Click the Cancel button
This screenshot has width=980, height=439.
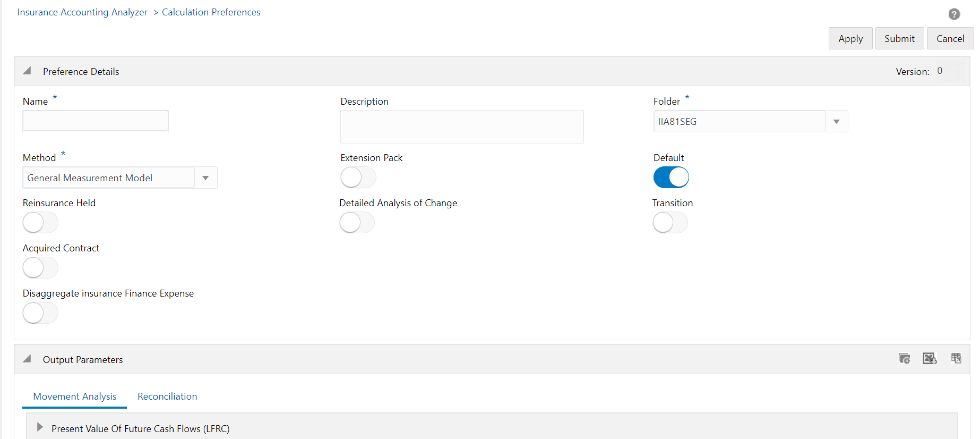coord(950,38)
